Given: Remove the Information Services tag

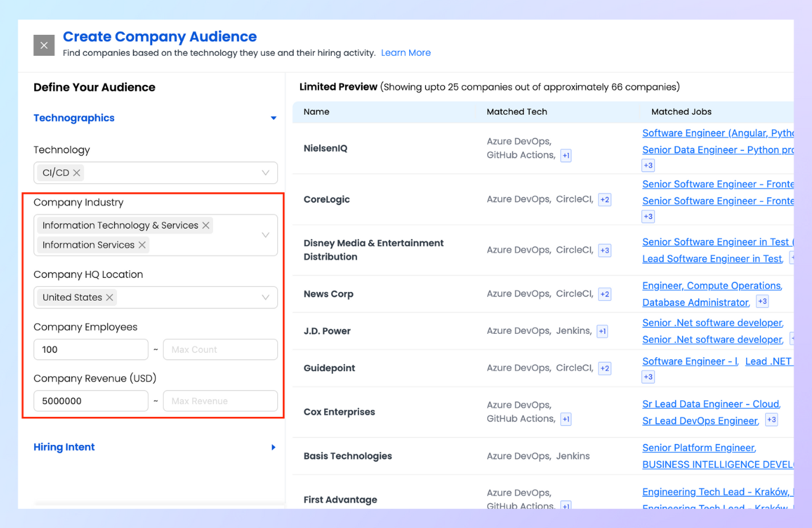Looking at the screenshot, I should pyautogui.click(x=142, y=245).
